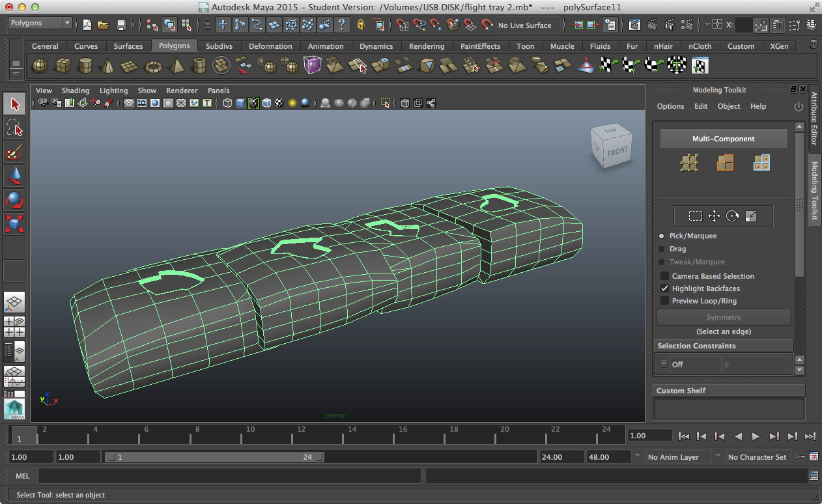Choose the Lasso select tool
This screenshot has width=822, height=504.
click(x=14, y=128)
